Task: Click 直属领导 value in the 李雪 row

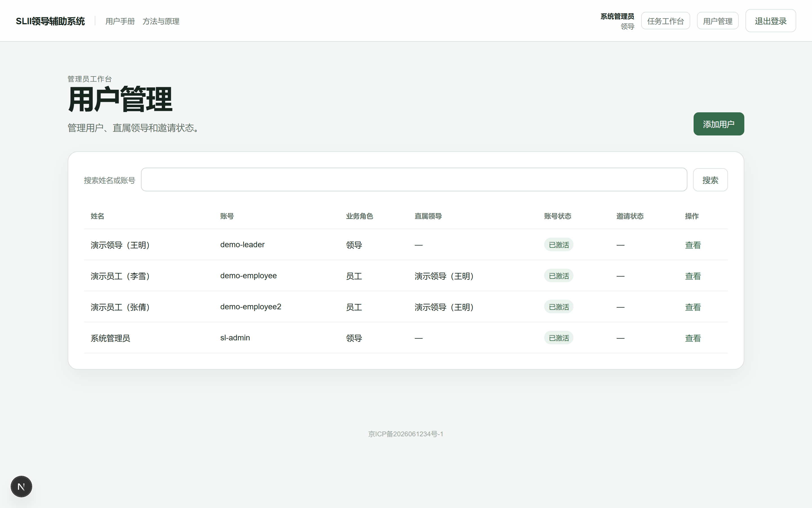Action: (x=444, y=276)
